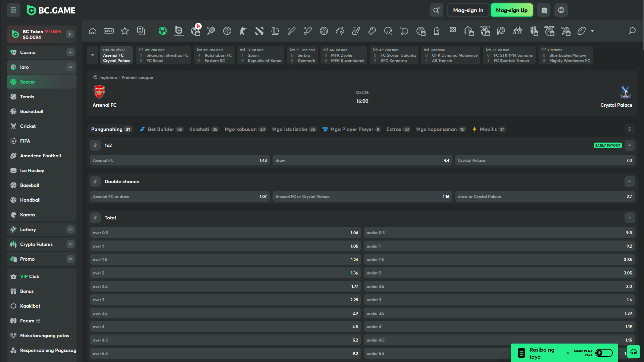The height and width of the screenshot is (362, 644).
Task: Collapse the Total market panel
Action: click(x=630, y=218)
